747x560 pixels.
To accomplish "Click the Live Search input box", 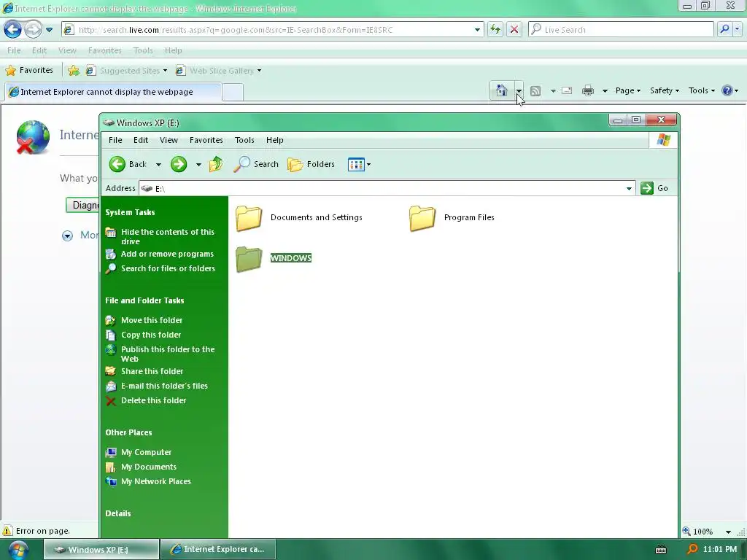I will pyautogui.click(x=621, y=29).
